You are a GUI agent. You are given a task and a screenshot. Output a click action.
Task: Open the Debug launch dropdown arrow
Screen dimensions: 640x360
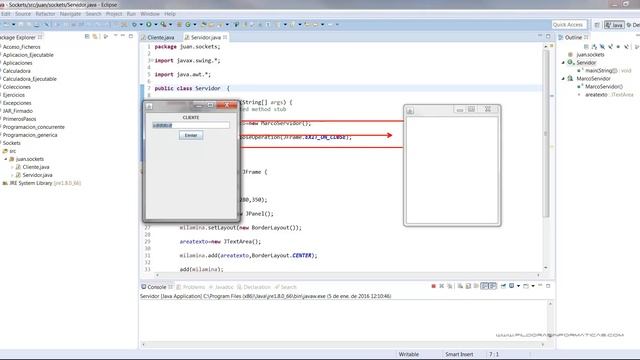pos(141,24)
